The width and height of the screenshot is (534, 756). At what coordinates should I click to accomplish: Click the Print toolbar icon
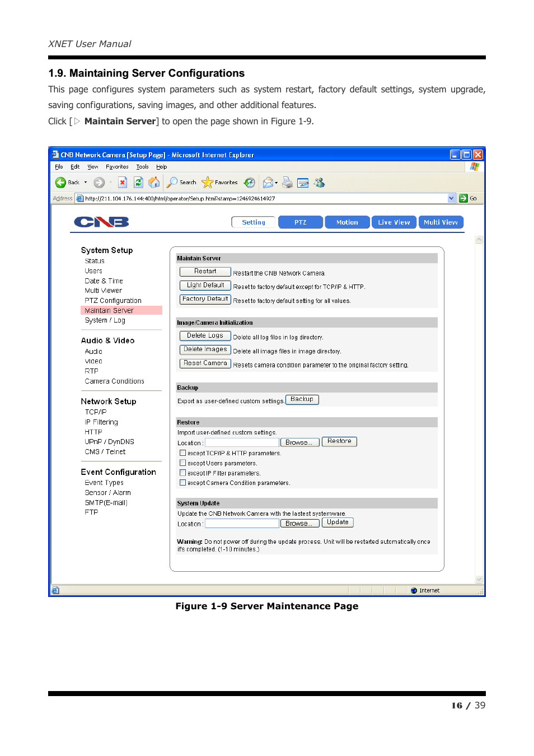pos(287,183)
